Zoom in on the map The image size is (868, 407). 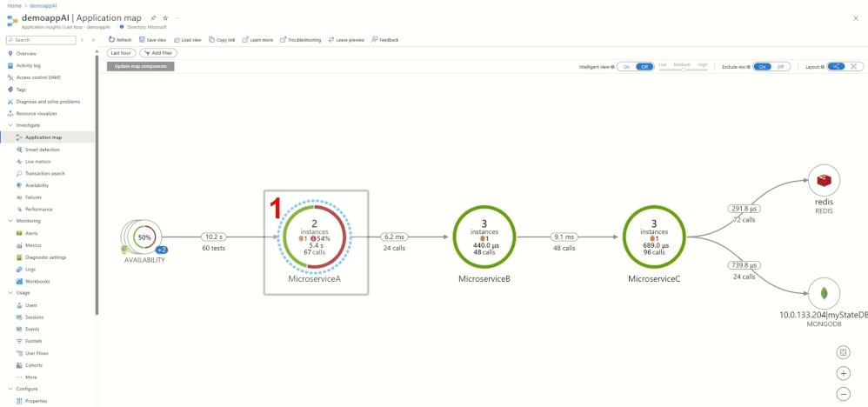(843, 373)
